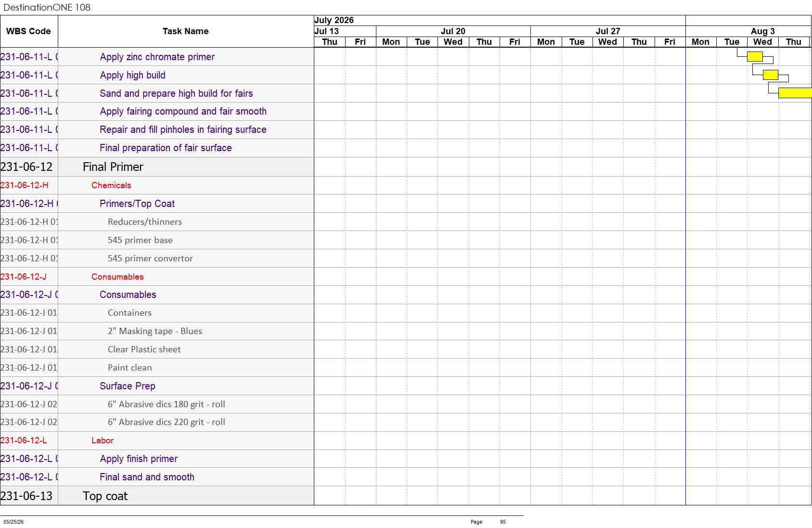Select the Final Primer summary row
Screen dimensions: 812x528
pos(113,167)
